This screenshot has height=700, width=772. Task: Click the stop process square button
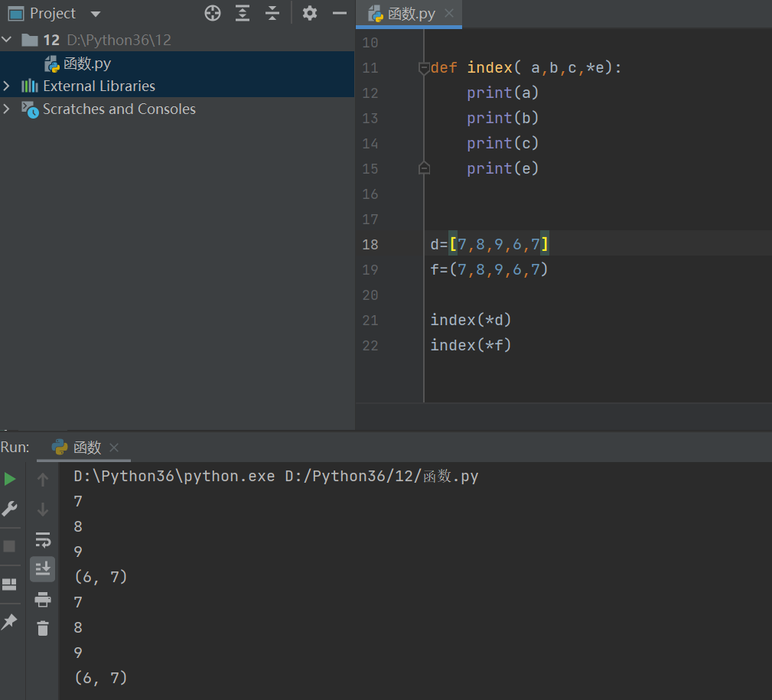coord(9,546)
